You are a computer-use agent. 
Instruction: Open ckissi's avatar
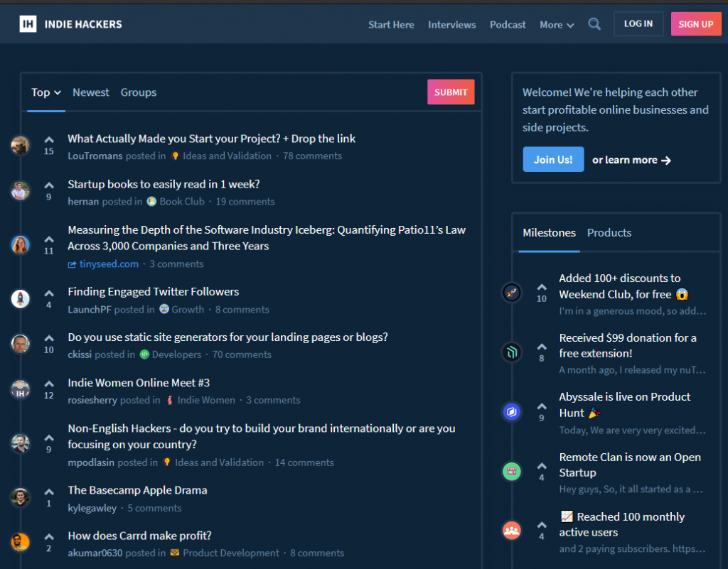[21, 344]
